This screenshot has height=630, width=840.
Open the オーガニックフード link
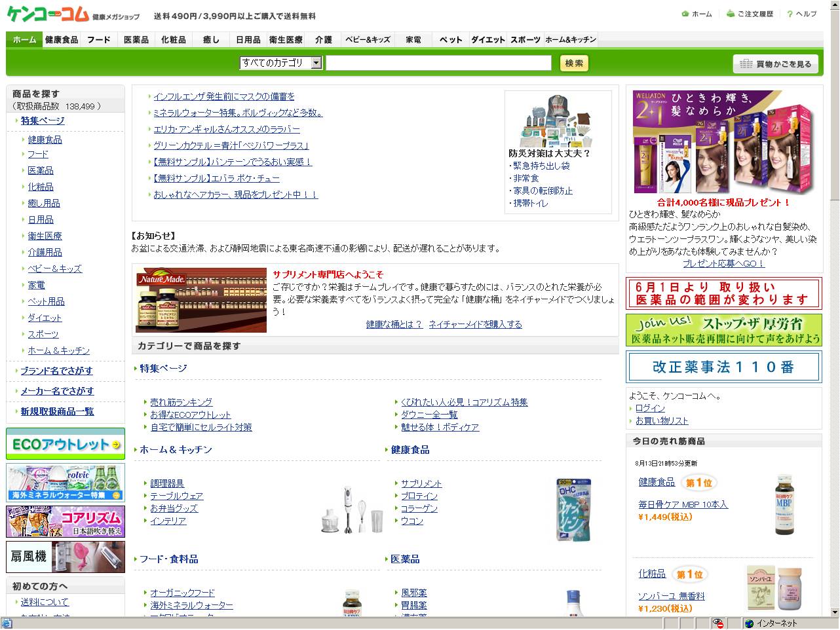(183, 593)
